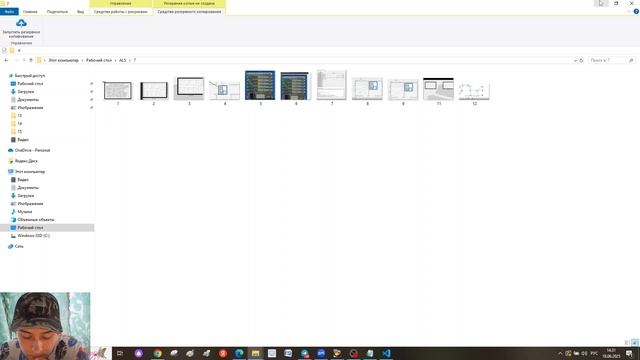Click the Back navigation arrow
Image resolution: width=640 pixels, height=360 pixels.
pyautogui.click(x=6, y=60)
